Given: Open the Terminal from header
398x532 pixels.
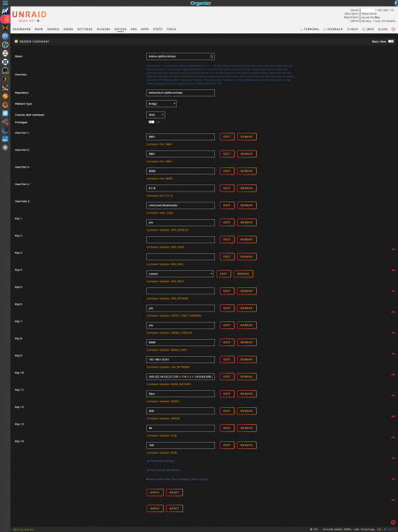Looking at the screenshot, I should point(310,29).
